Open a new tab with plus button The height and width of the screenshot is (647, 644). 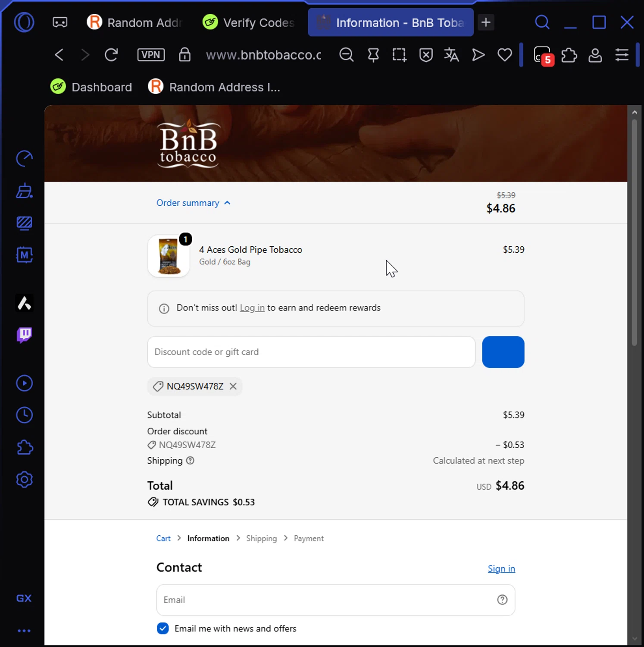pyautogui.click(x=486, y=22)
